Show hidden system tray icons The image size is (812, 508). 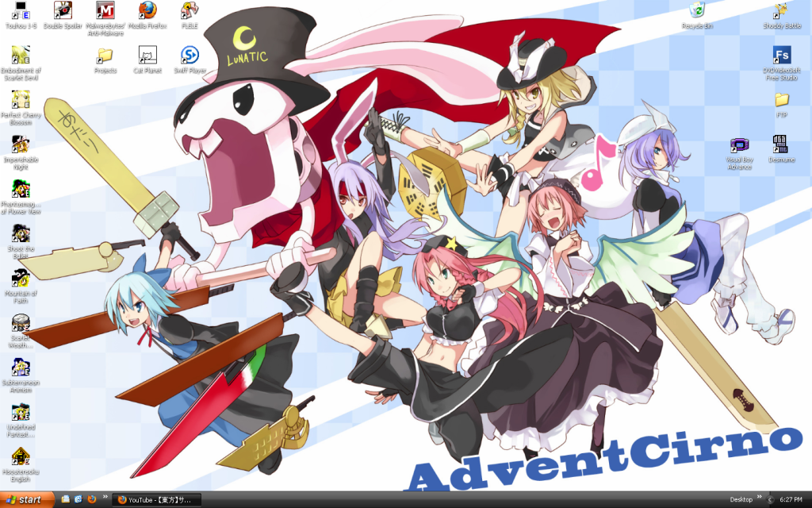point(770,500)
